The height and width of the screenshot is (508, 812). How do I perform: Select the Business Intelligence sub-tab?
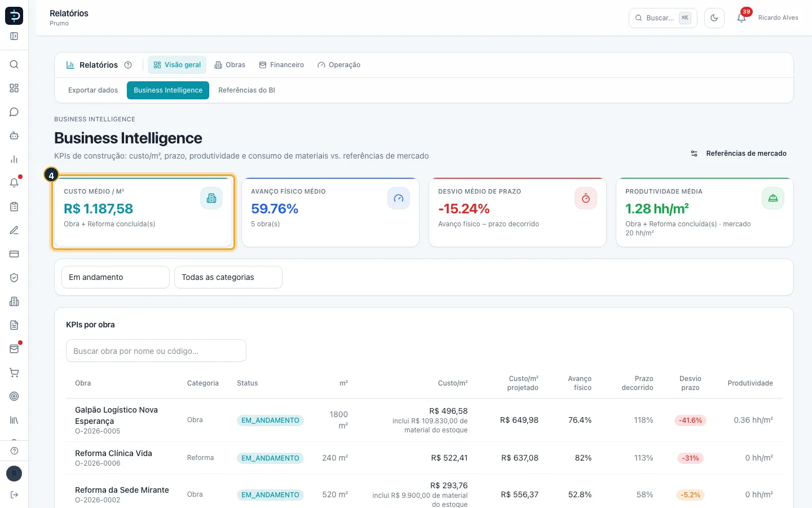click(x=168, y=90)
